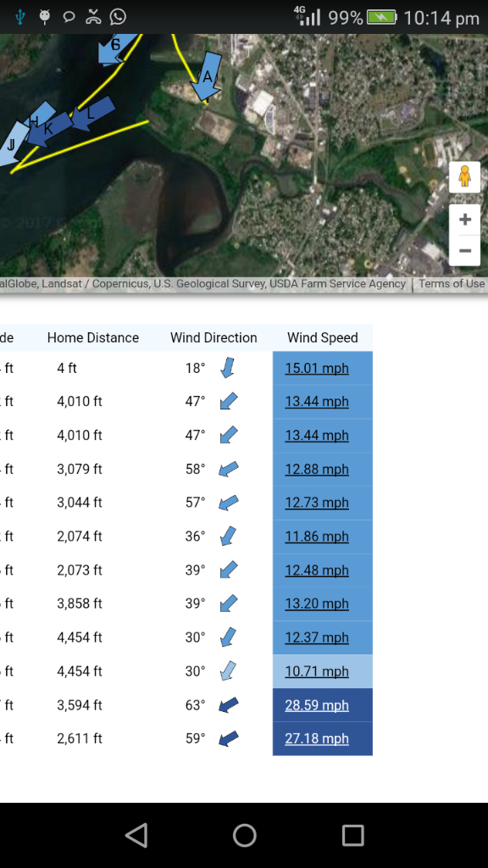Zoom out the map with minus button
The image size is (488, 868).
pos(465,250)
